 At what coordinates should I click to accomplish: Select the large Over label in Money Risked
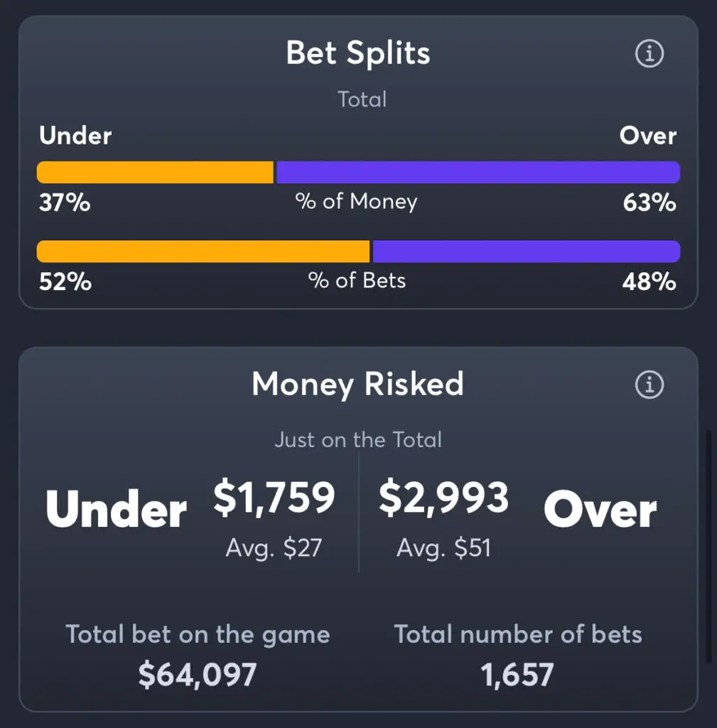pos(600,510)
